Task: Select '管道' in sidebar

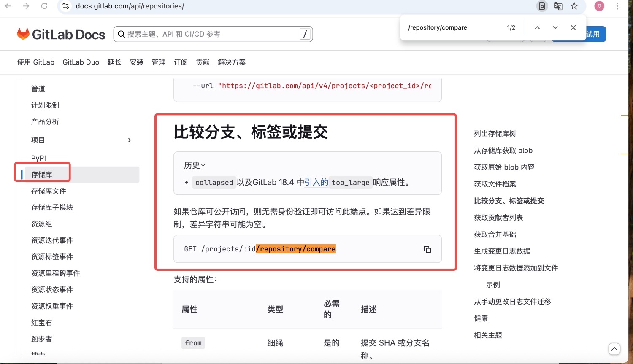Action: pyautogui.click(x=38, y=89)
